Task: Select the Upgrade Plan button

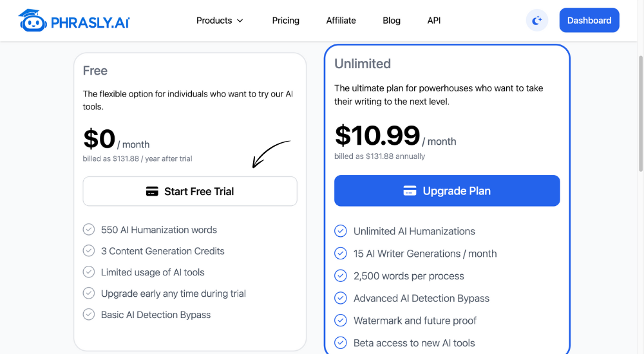Action: click(x=447, y=191)
